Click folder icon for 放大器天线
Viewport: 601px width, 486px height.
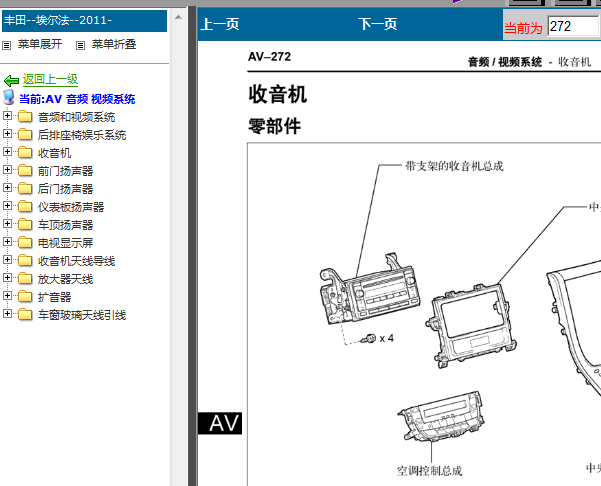[25, 279]
